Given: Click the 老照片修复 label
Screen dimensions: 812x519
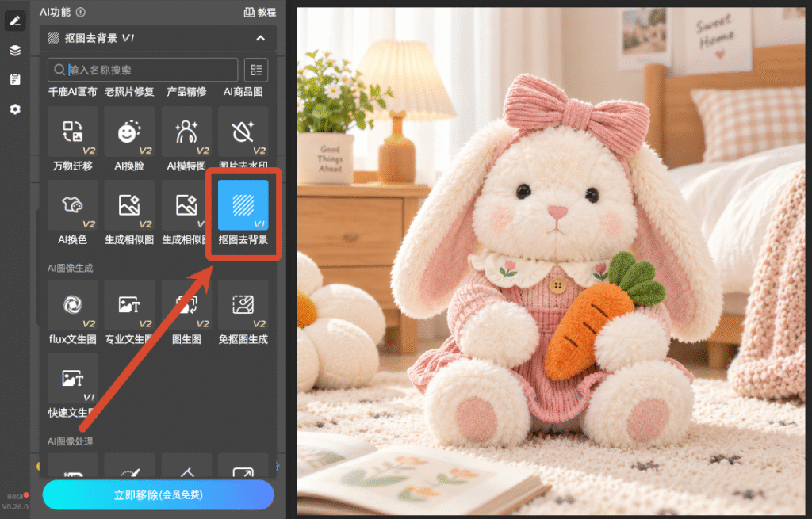Looking at the screenshot, I should pos(129,92).
